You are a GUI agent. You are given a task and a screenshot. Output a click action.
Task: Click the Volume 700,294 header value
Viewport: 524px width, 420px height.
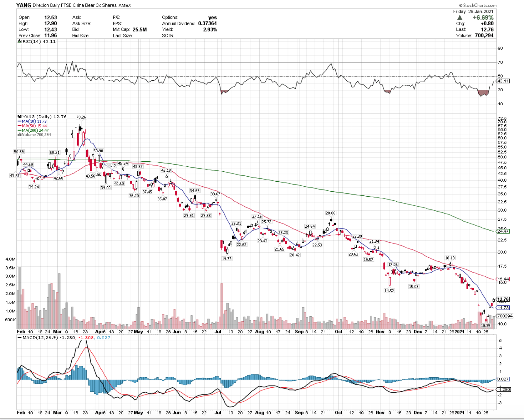click(484, 36)
